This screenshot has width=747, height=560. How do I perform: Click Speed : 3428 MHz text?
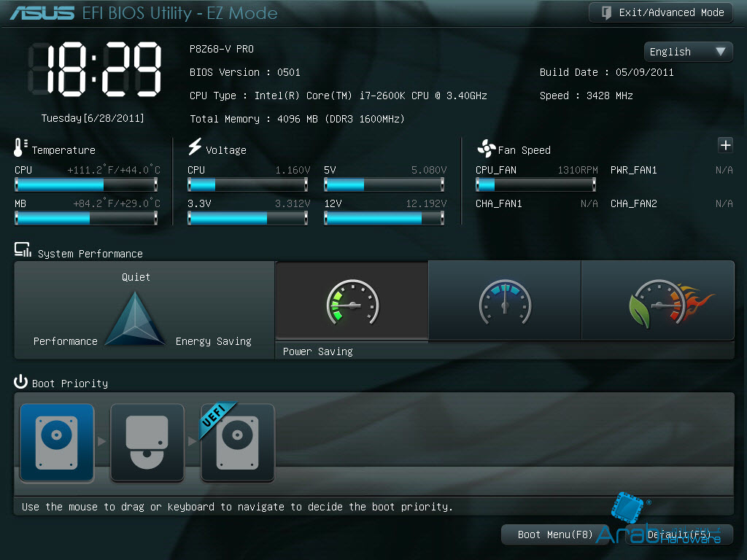pyautogui.click(x=586, y=96)
